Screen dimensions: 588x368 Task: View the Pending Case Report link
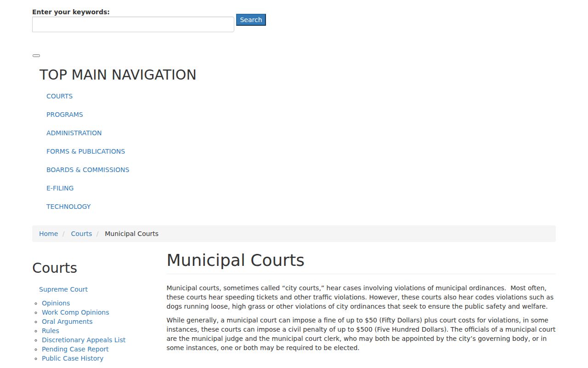point(75,349)
